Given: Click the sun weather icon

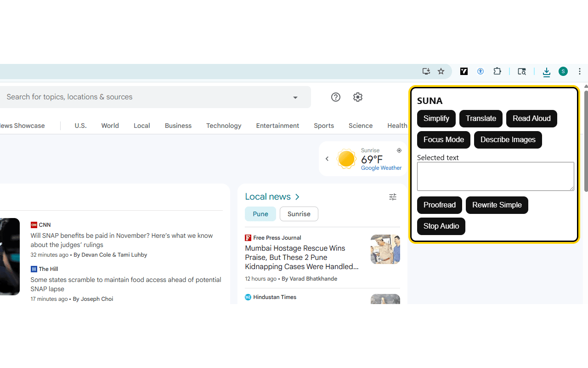Looking at the screenshot, I should point(346,159).
